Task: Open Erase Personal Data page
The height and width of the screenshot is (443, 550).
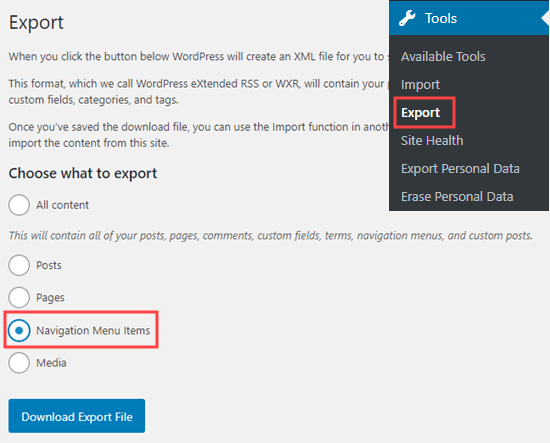Action: pos(457,197)
